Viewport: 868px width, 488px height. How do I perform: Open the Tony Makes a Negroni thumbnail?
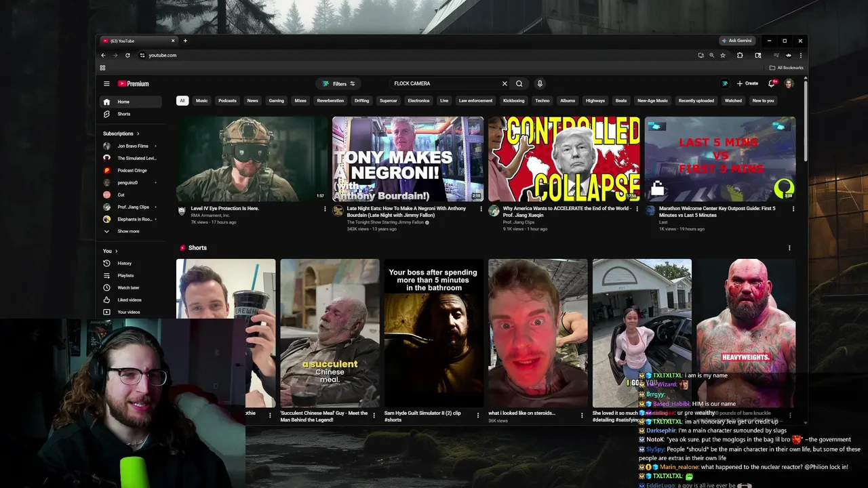point(408,159)
